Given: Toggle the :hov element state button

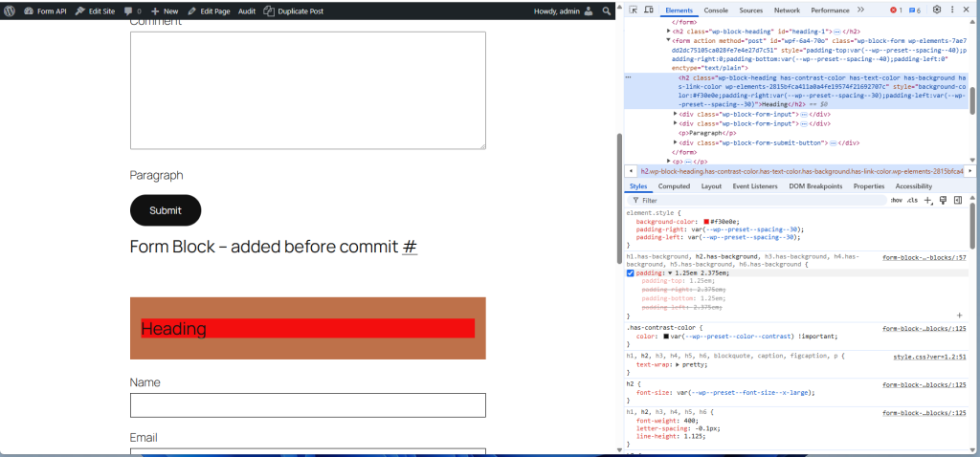Looking at the screenshot, I should pos(896,201).
